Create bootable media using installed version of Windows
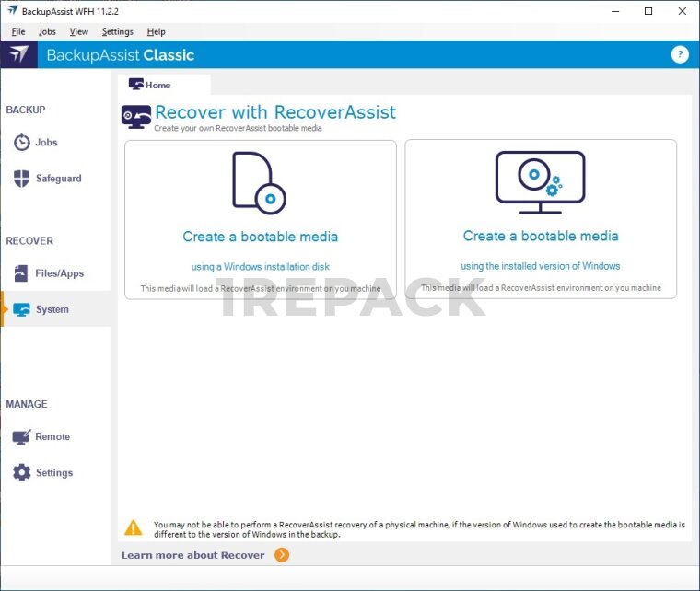Screen dimensions: 700x591 click(541, 236)
